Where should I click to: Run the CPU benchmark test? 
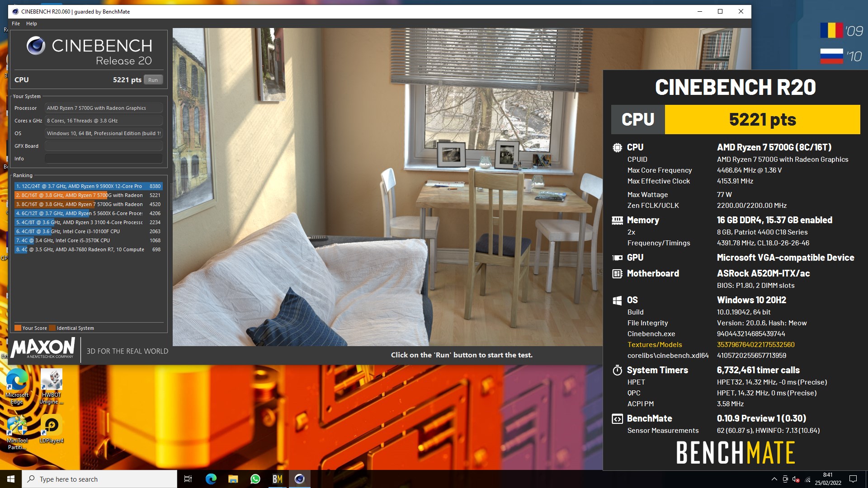[x=153, y=80]
